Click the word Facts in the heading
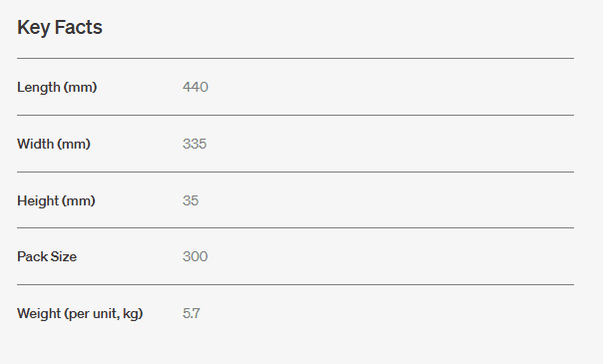The height and width of the screenshot is (364, 603). [x=79, y=27]
